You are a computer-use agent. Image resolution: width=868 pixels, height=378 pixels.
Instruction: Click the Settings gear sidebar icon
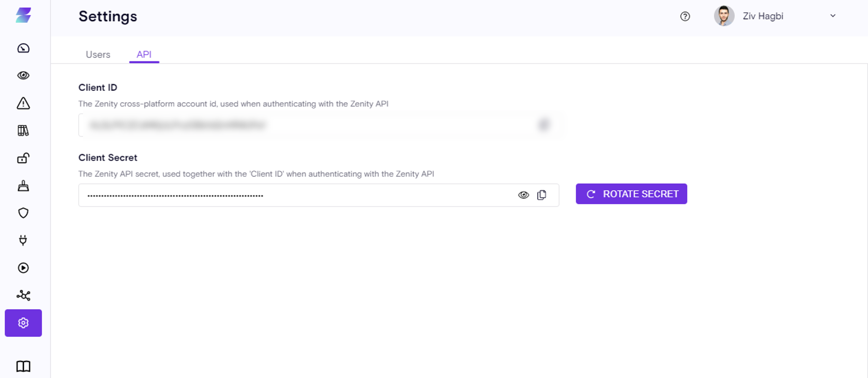(23, 323)
